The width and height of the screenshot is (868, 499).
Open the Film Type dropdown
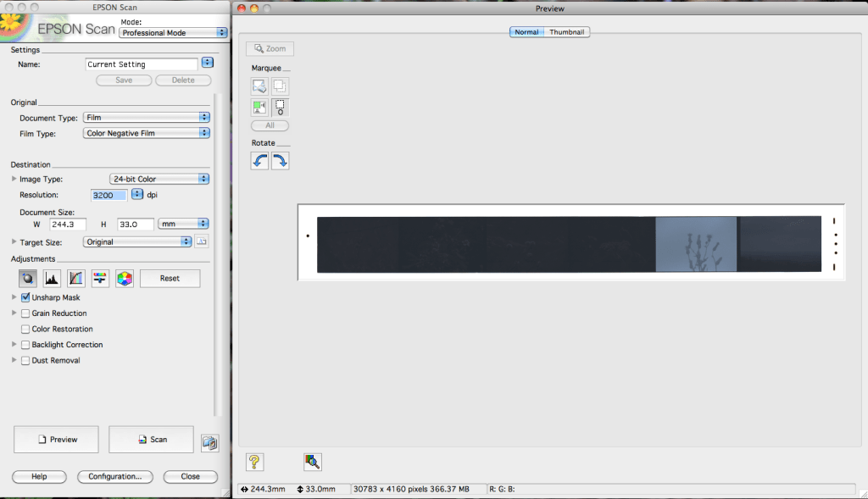point(147,133)
